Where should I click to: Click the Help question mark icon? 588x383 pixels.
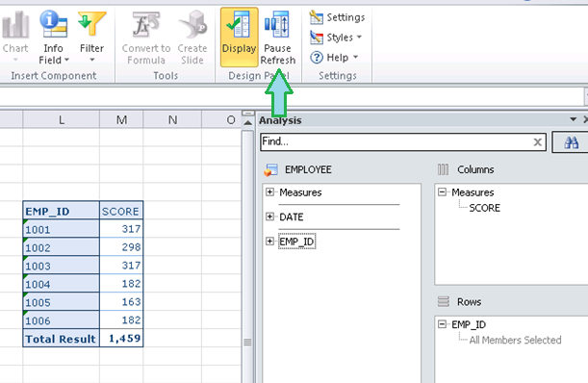pos(317,58)
